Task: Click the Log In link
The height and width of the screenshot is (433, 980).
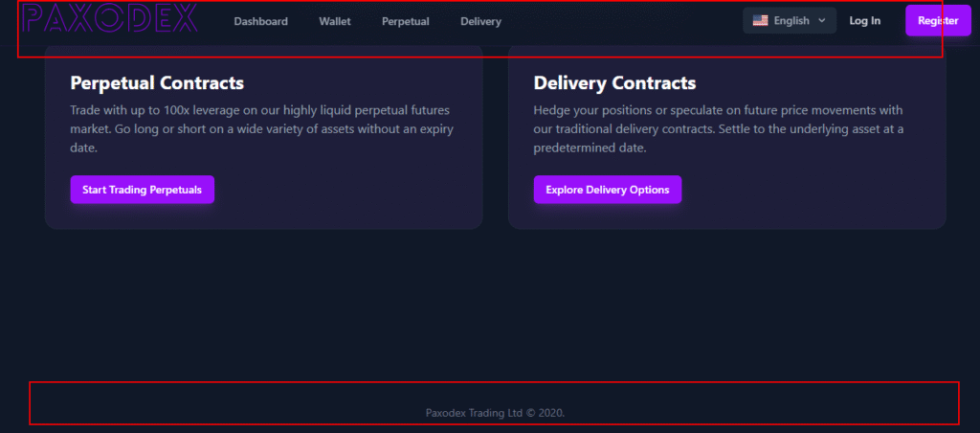Action: (x=865, y=21)
